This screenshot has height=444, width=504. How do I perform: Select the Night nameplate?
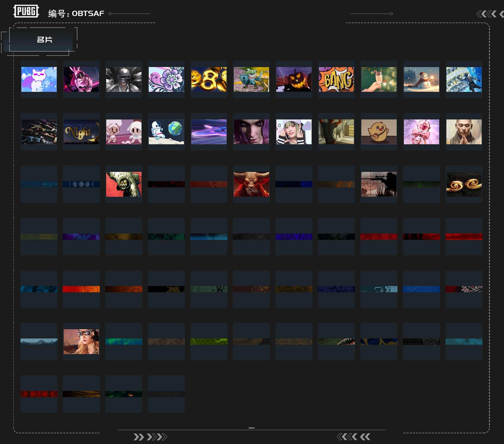(x=81, y=132)
